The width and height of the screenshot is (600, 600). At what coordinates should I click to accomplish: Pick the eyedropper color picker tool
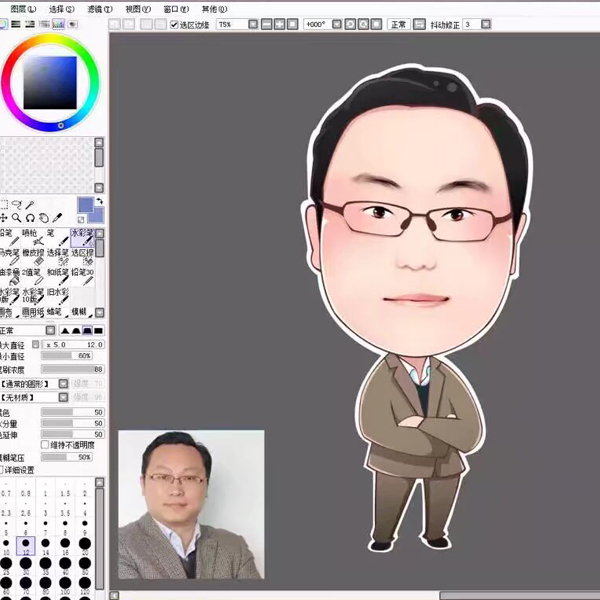[59, 217]
